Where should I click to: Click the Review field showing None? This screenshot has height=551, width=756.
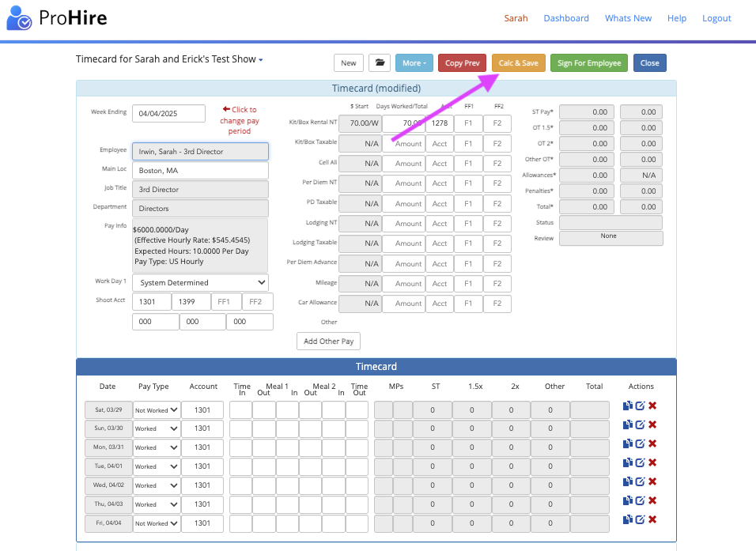pyautogui.click(x=610, y=238)
